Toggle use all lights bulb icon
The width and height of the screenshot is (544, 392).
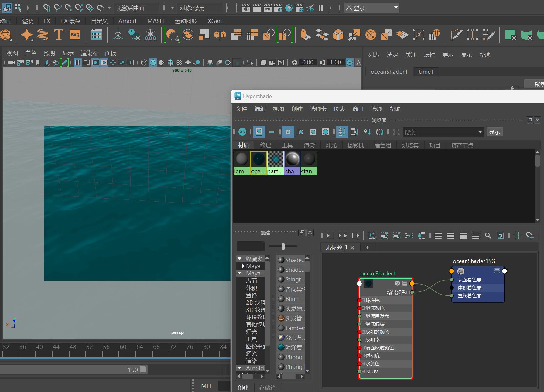tap(188, 63)
